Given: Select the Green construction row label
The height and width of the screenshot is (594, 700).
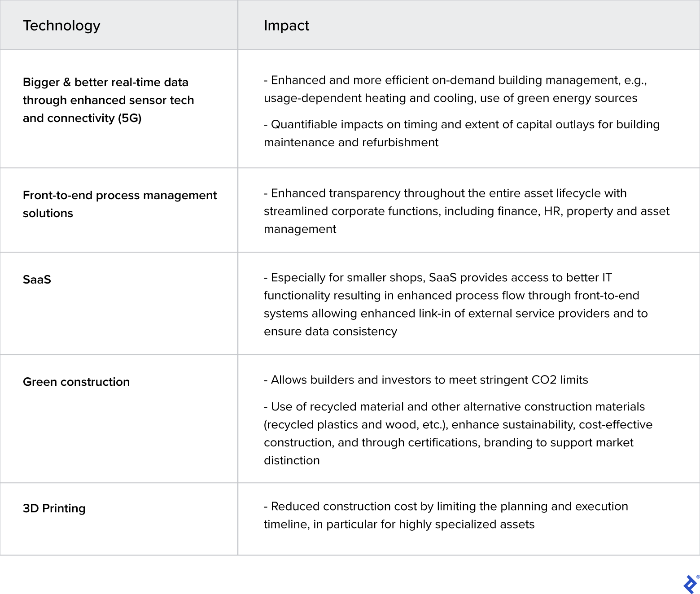Looking at the screenshot, I should coord(76,382).
